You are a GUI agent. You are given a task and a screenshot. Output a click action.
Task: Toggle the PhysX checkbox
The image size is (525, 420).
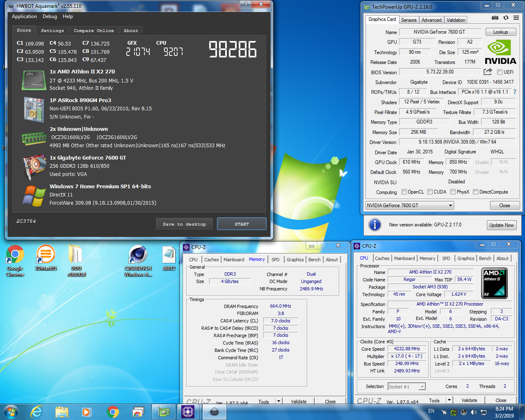coord(453,192)
